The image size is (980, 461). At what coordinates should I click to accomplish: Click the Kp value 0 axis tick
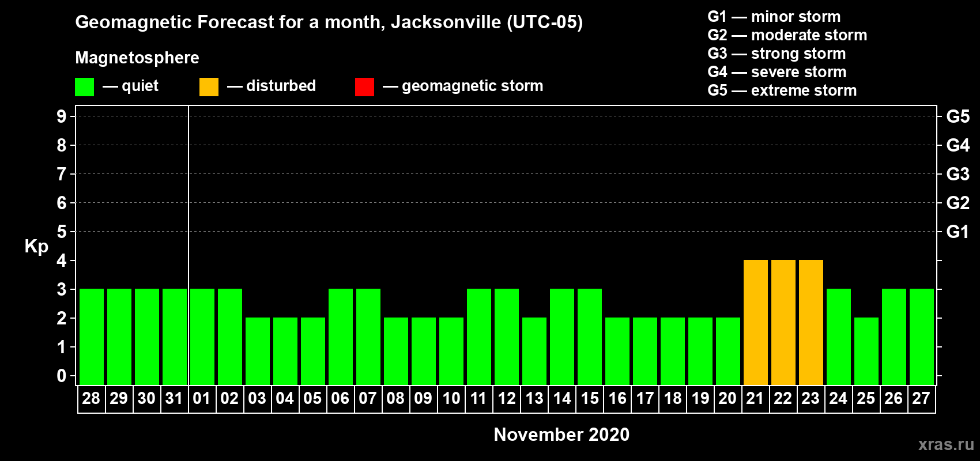coord(62,376)
